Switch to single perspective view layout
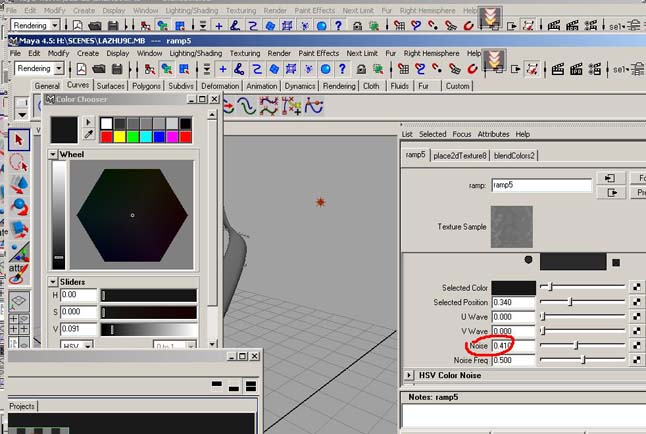Viewport: 646px width, 434px height. (x=19, y=301)
